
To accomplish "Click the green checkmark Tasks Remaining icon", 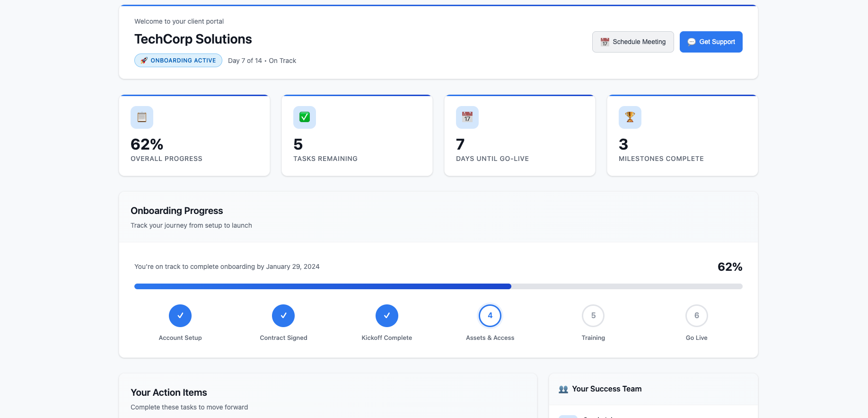I will click(x=305, y=117).
